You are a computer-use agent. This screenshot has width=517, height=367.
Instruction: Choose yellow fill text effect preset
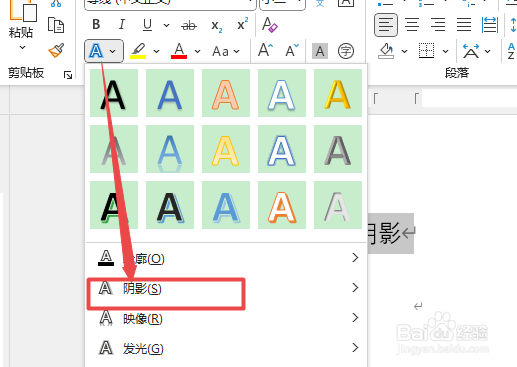click(x=226, y=149)
